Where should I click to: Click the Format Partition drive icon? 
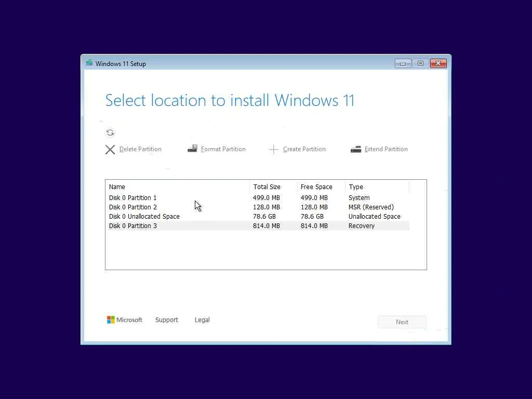pos(192,149)
